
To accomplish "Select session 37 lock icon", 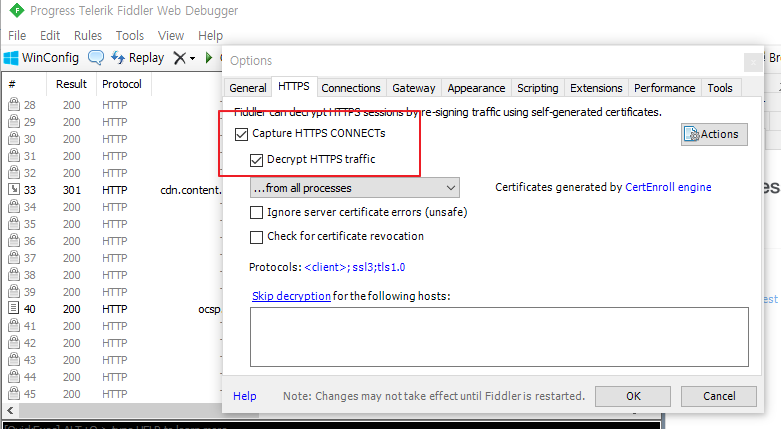I will coord(14,257).
